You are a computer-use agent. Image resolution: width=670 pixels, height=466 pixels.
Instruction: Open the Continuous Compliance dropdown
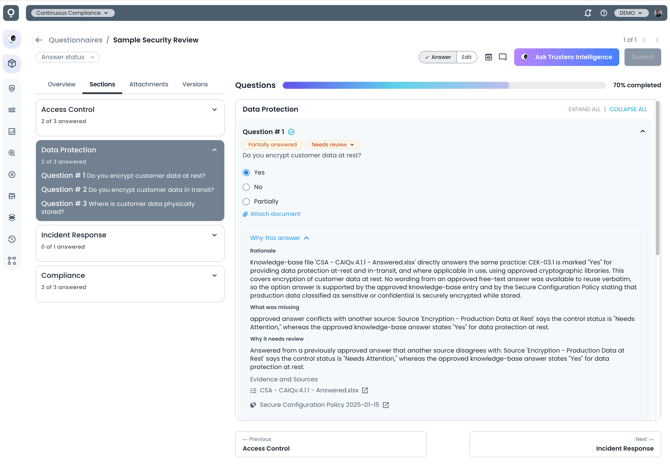pos(73,13)
